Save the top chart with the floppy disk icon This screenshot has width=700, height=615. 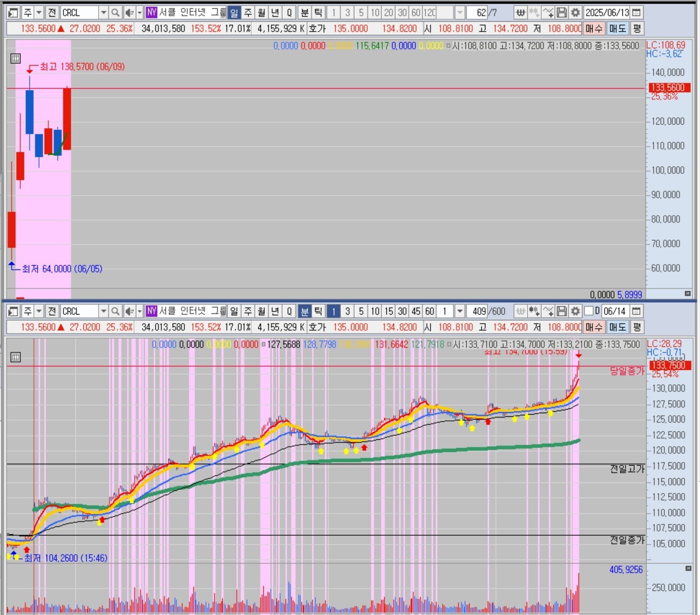coord(561,12)
